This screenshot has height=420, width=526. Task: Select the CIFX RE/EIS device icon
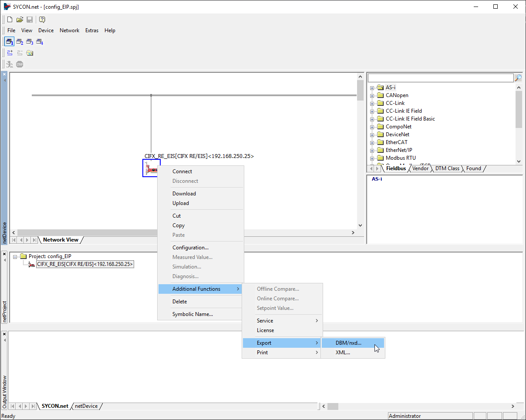point(152,168)
